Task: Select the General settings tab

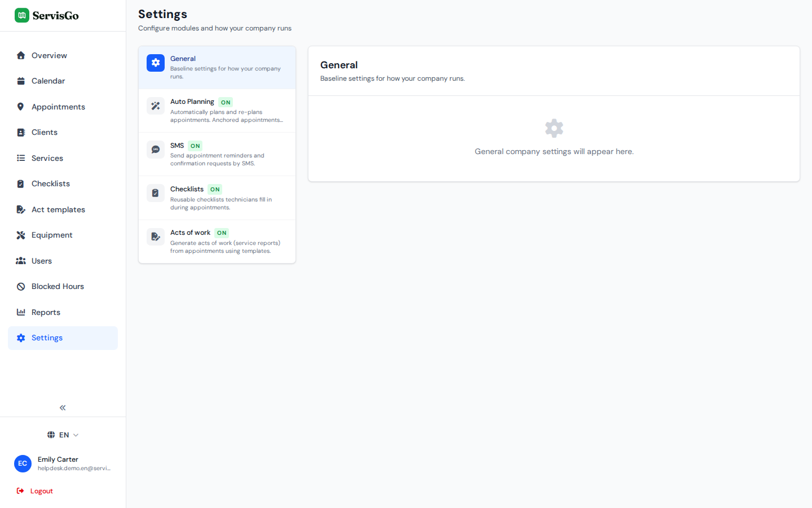Action: coord(217,67)
